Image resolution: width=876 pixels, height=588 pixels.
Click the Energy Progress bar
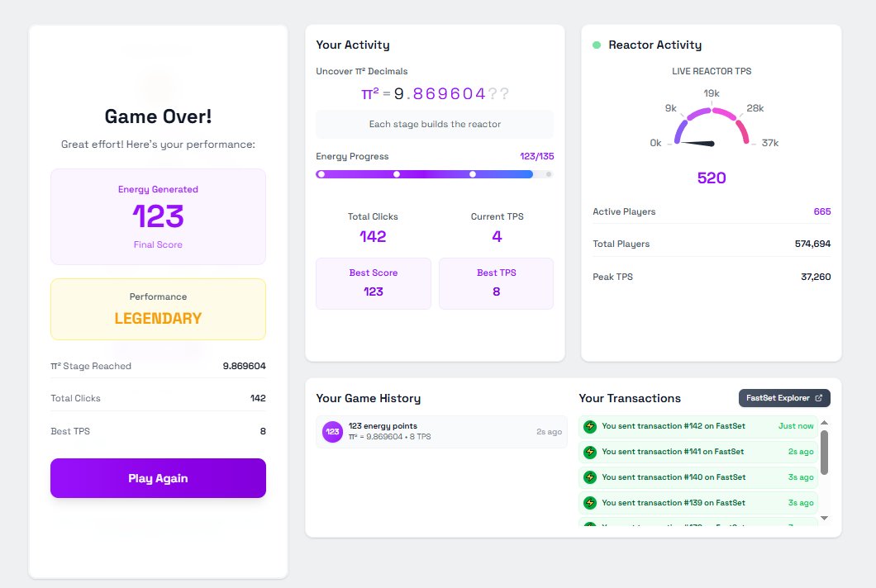click(435, 174)
